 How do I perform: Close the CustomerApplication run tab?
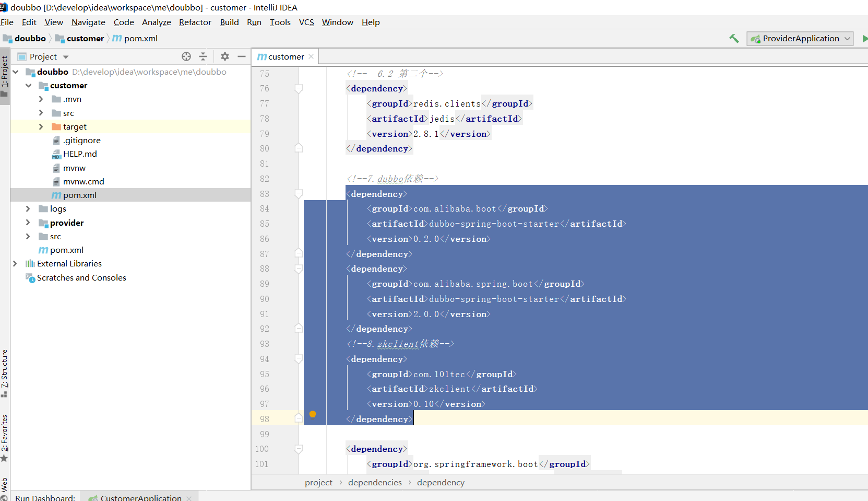click(x=189, y=498)
